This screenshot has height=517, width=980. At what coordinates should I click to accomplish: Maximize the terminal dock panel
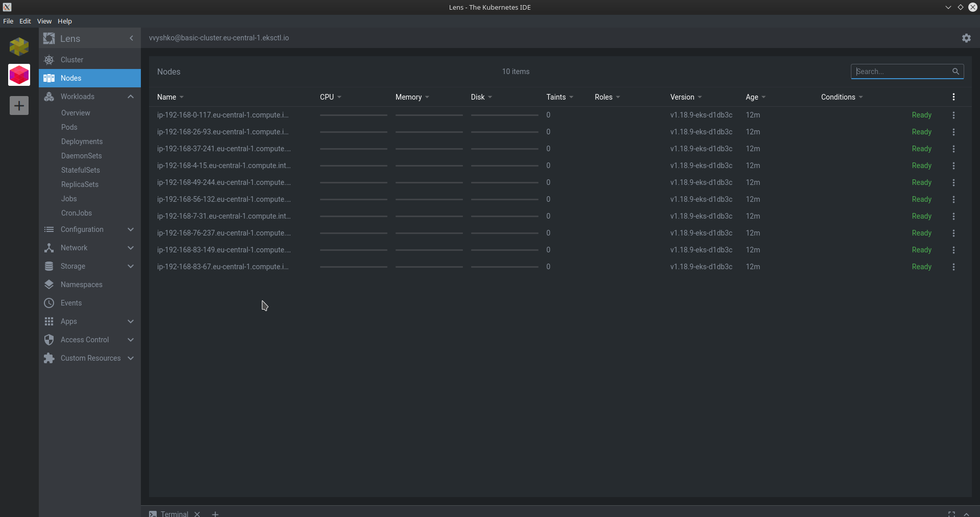click(x=951, y=514)
